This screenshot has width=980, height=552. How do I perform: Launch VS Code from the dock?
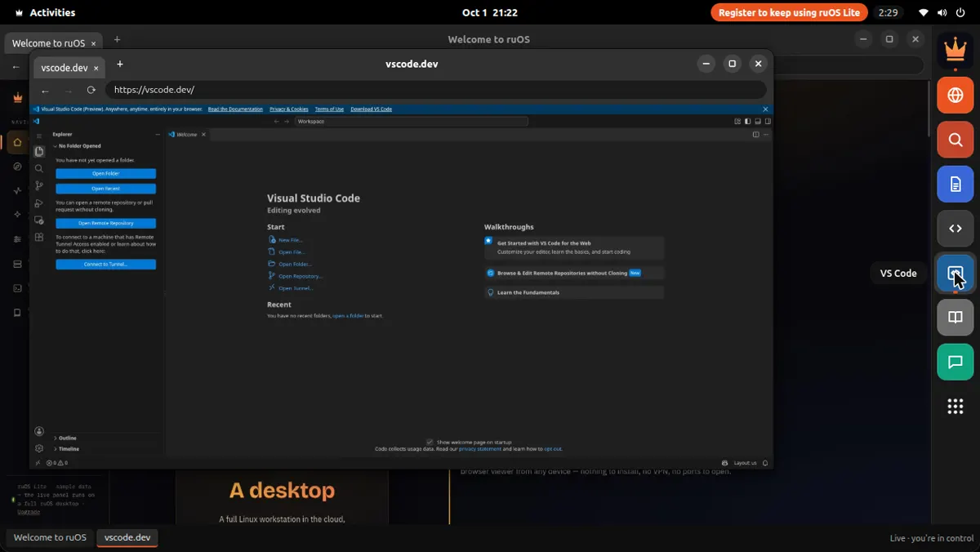(955, 273)
